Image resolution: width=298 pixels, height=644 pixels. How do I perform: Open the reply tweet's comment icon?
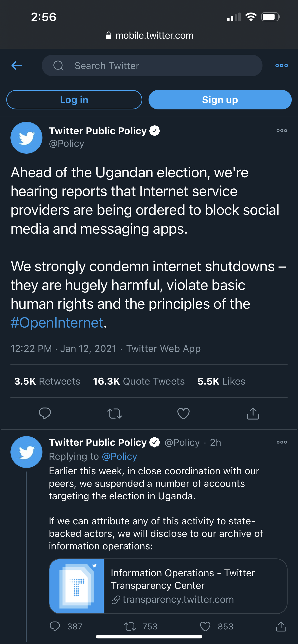coord(55,626)
